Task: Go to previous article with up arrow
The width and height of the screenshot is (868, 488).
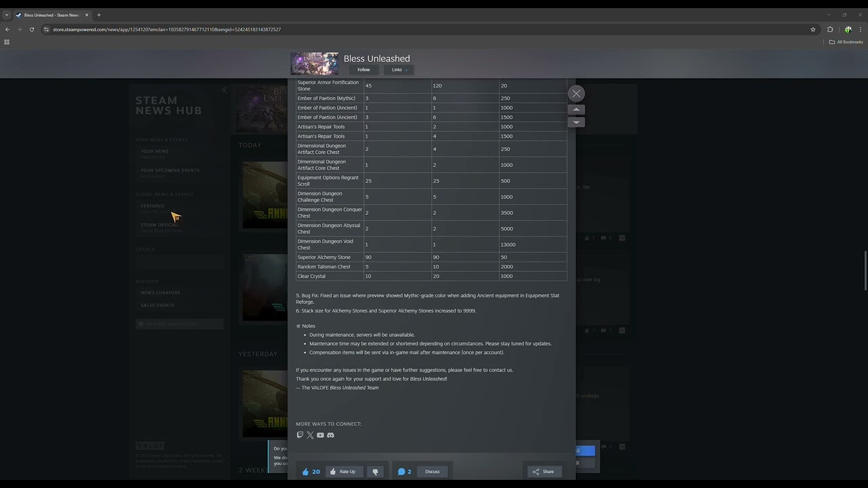Action: tap(576, 110)
